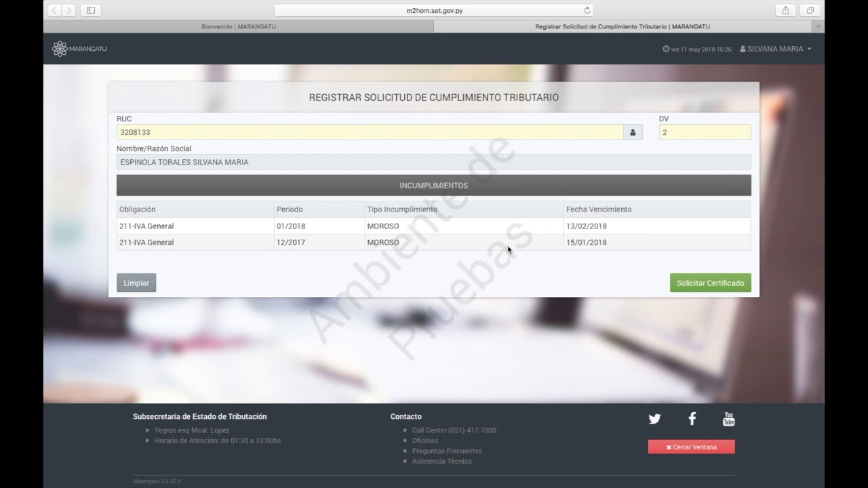Click the Twitter icon in footer
This screenshot has height=488, width=868.
pos(654,419)
